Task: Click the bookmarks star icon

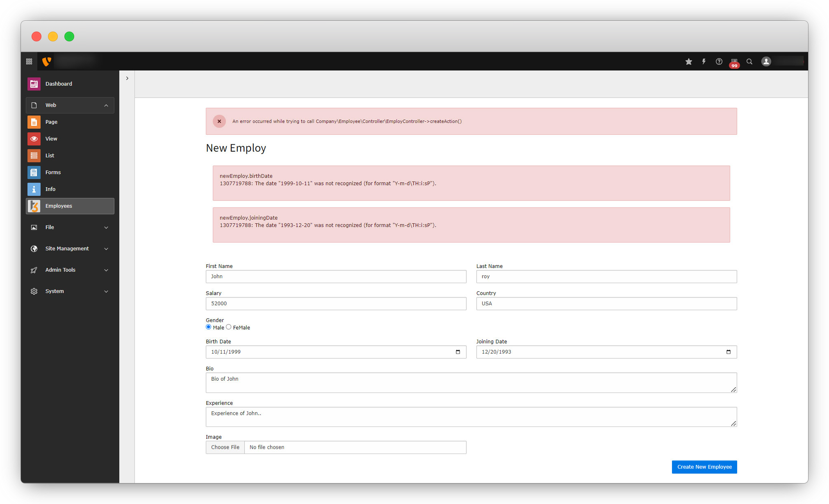Action: pos(689,61)
